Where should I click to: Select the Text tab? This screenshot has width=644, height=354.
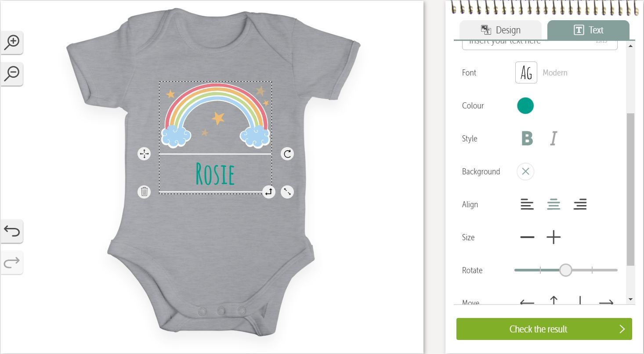click(x=588, y=30)
